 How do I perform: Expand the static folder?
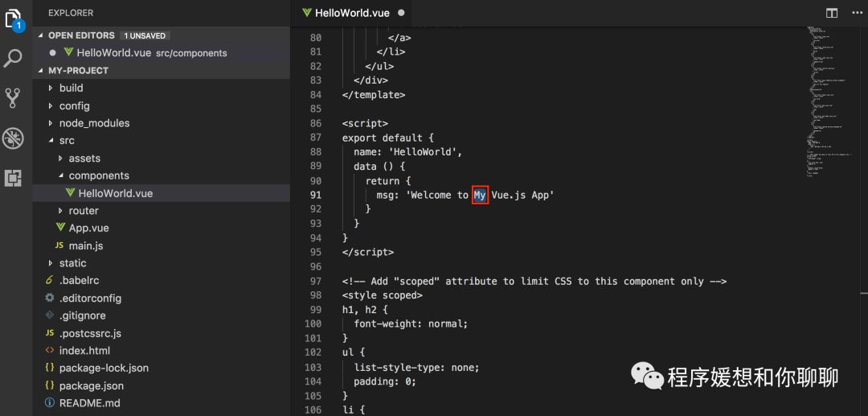51,263
